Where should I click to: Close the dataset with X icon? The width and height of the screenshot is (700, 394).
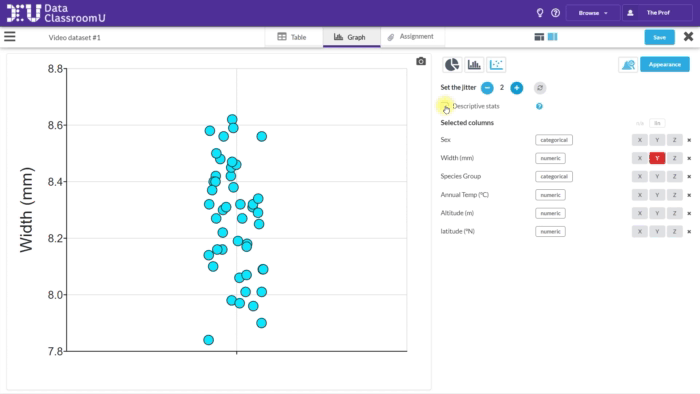(x=688, y=37)
